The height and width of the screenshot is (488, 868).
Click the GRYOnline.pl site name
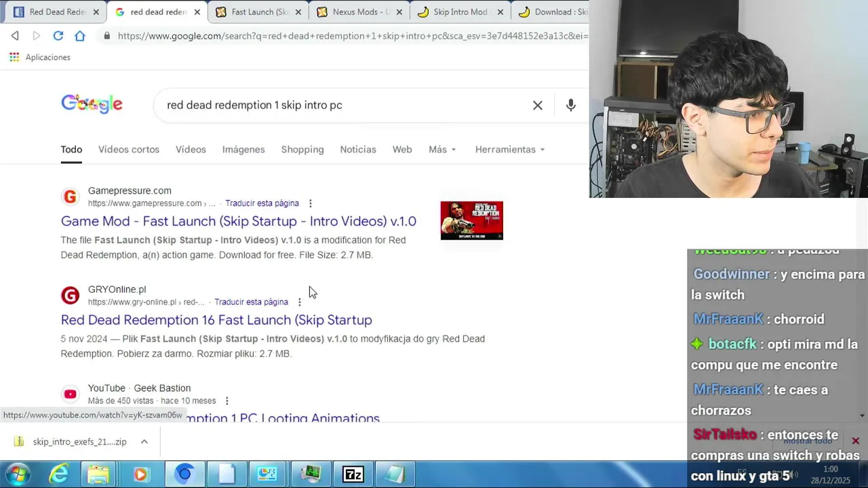pyautogui.click(x=117, y=290)
